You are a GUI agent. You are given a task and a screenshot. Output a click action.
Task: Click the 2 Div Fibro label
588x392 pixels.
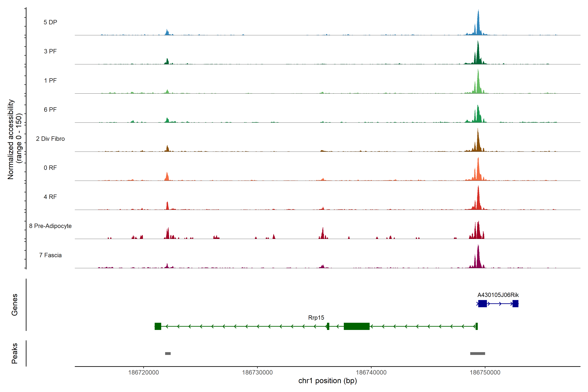(x=50, y=139)
